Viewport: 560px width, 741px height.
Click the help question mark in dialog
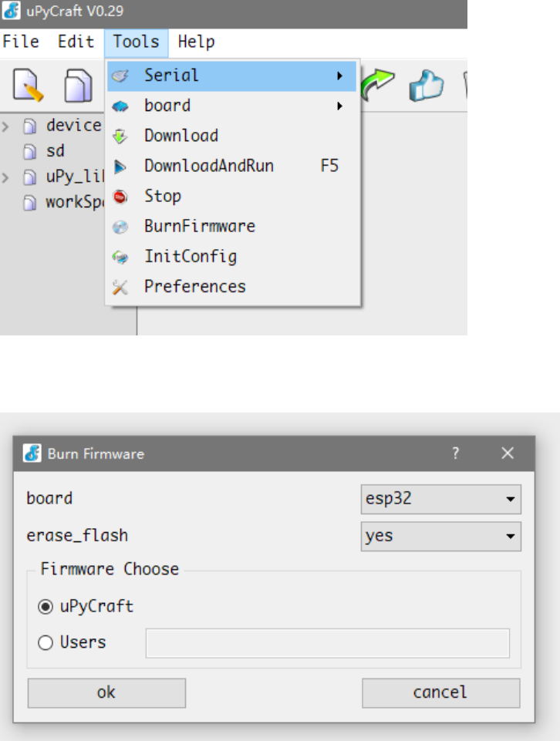[x=456, y=453]
